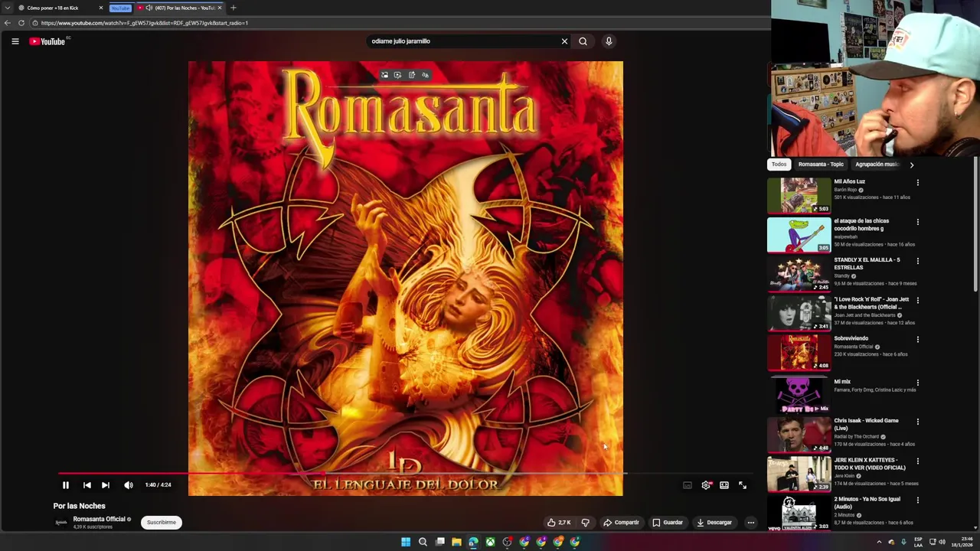This screenshot has width=980, height=551.
Task: Open options for JERE KLEIN X KATTEYES
Action: 917,461
